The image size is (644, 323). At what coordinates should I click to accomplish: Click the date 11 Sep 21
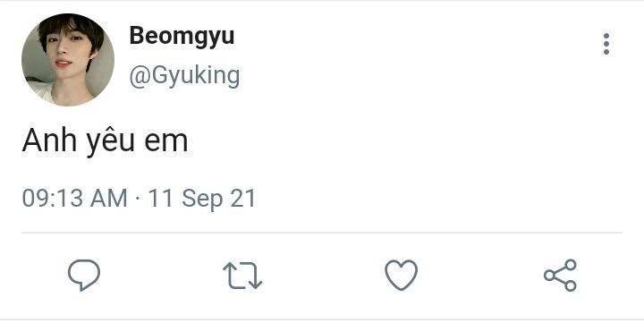[x=201, y=199]
